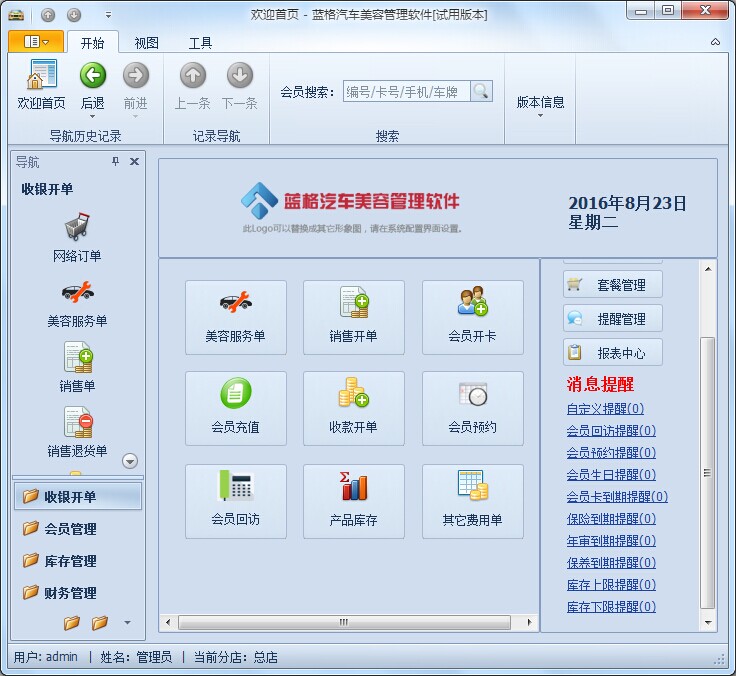Open 销售开单 sales order tile

point(353,317)
